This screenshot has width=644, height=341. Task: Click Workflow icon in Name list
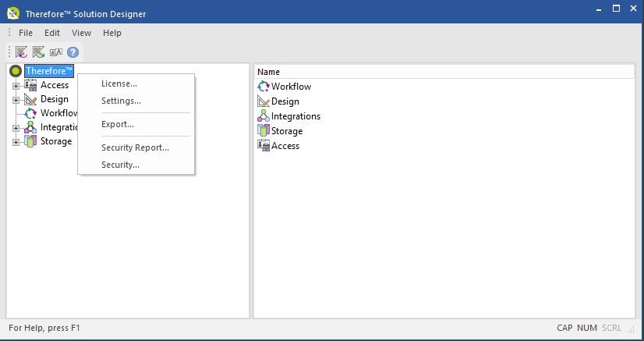coord(264,87)
